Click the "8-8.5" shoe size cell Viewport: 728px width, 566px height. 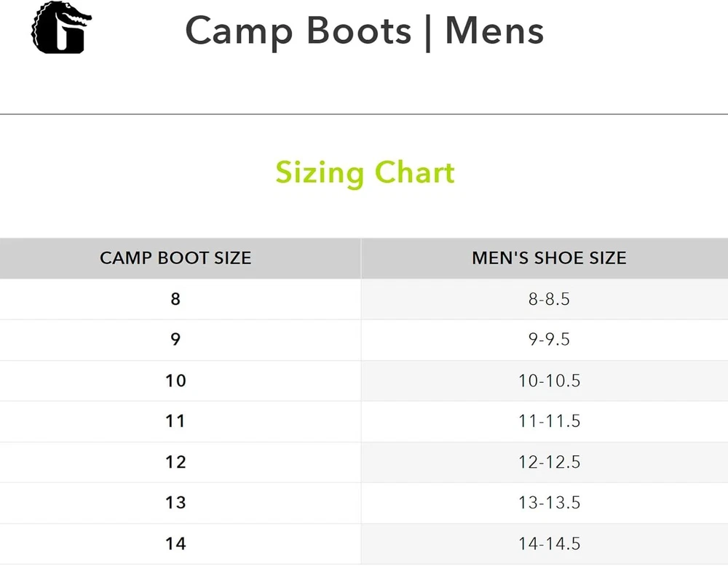(x=549, y=299)
